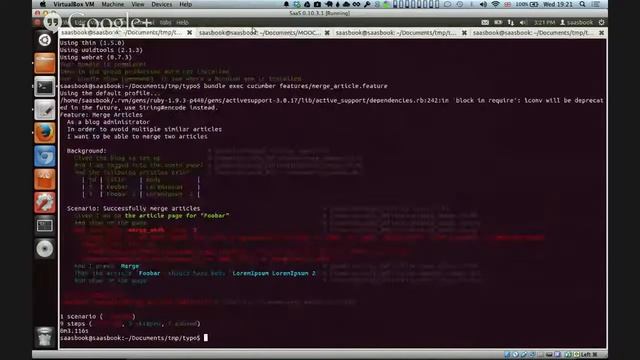The height and width of the screenshot is (360, 640).
Task: Click the 'Using webrat (0.7.3)' line
Action: 96,57
